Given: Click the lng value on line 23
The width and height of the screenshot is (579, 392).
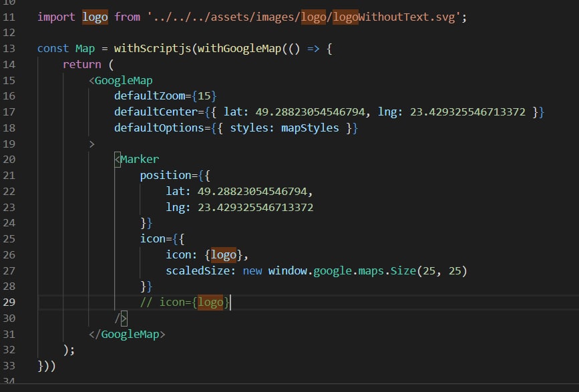Looking at the screenshot, I should click(x=256, y=208).
